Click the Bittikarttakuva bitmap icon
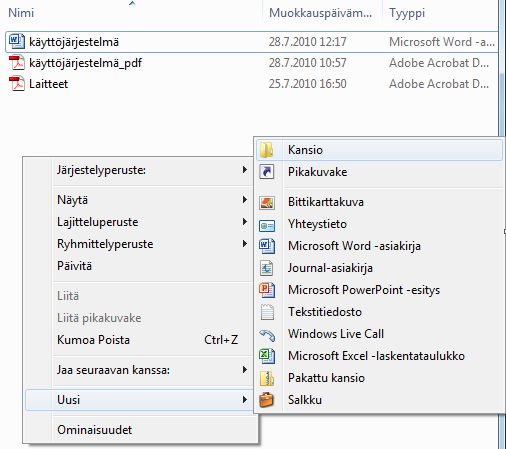506x449 pixels. pos(267,202)
